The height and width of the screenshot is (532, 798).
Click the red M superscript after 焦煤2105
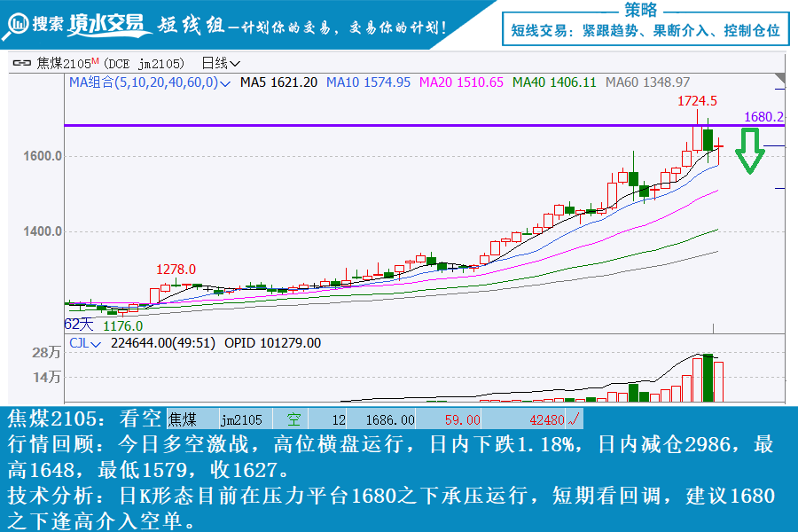coord(95,61)
